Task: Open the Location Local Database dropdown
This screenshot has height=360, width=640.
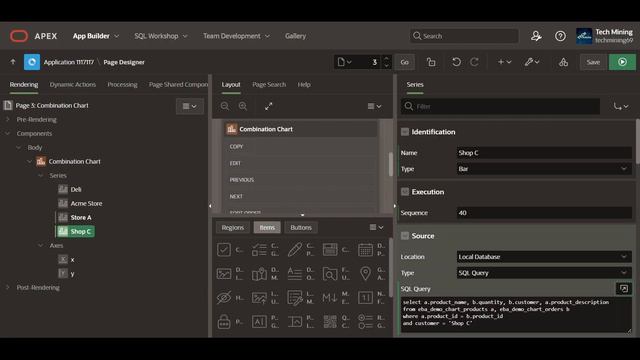Action: 544,257
